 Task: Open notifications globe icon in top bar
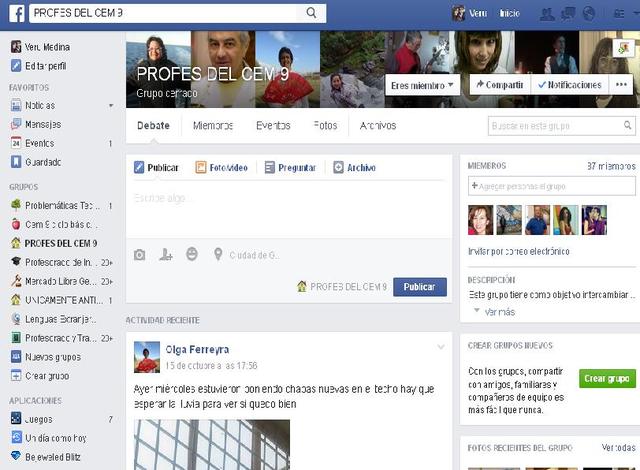click(588, 14)
